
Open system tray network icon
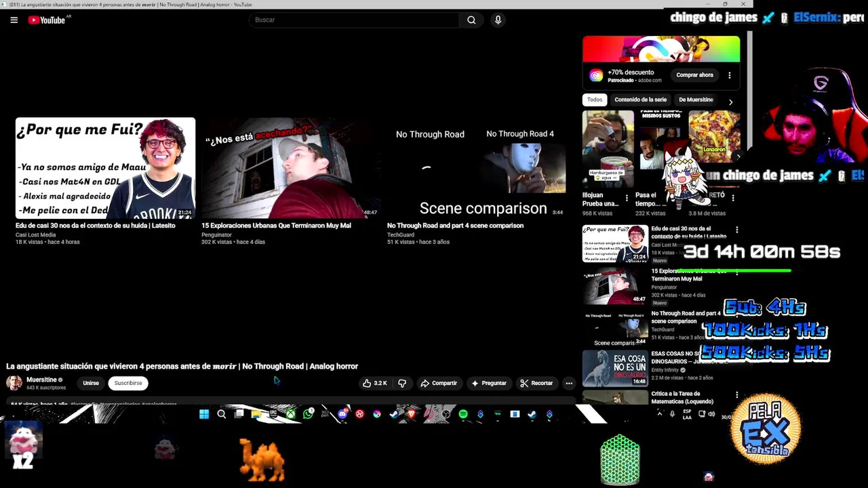[x=702, y=413]
